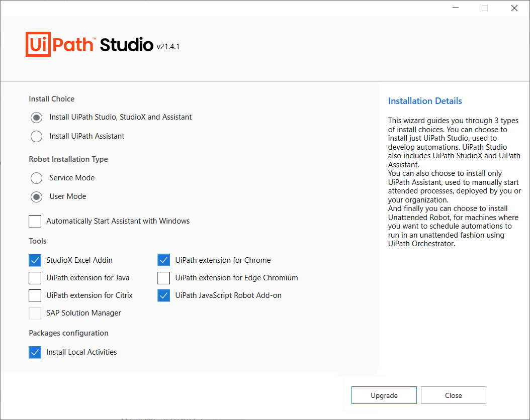Close the installer window with X
530x420 pixels.
pyautogui.click(x=514, y=8)
